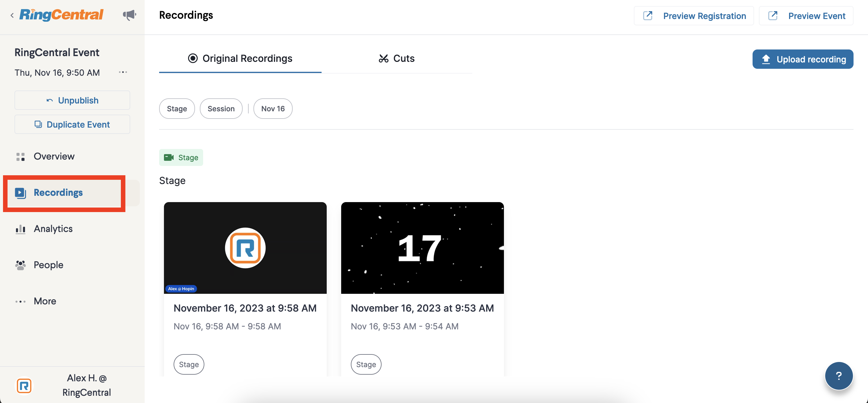Image resolution: width=868 pixels, height=403 pixels.
Task: Open the Alex H. @ RingCentral profile
Action: tap(86, 385)
